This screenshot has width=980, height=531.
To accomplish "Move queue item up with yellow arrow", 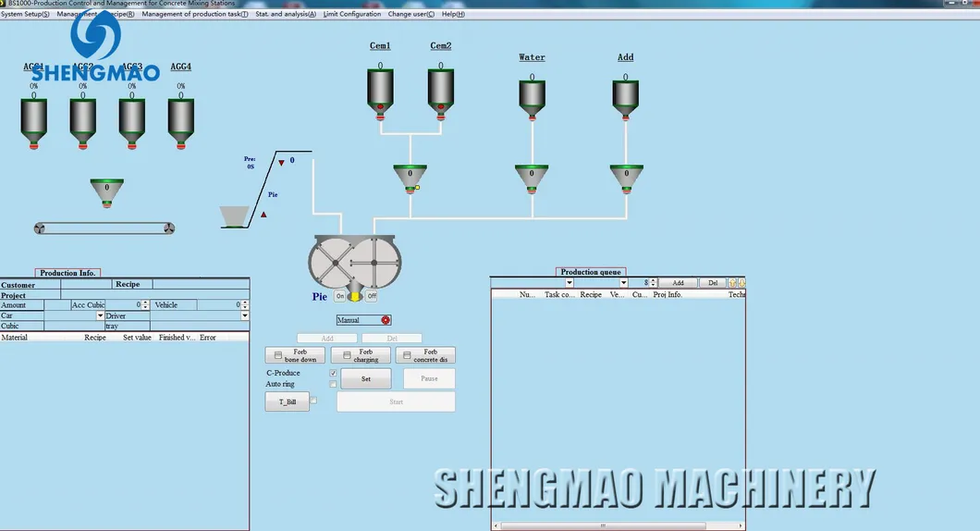I will (x=732, y=283).
